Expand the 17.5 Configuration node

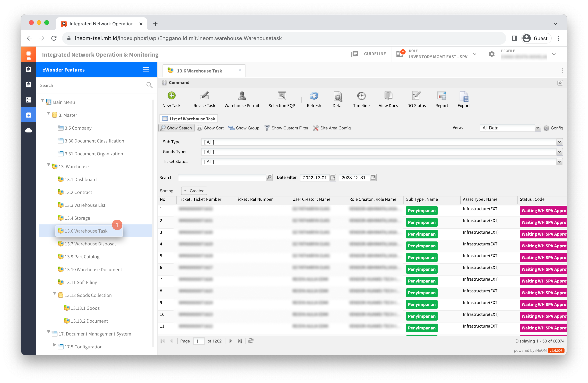(55, 345)
